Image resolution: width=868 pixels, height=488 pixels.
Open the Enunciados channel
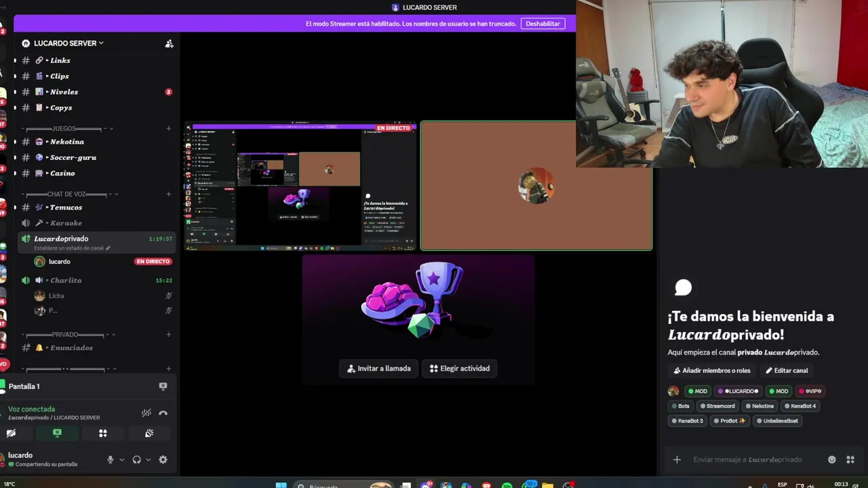[x=97, y=348]
